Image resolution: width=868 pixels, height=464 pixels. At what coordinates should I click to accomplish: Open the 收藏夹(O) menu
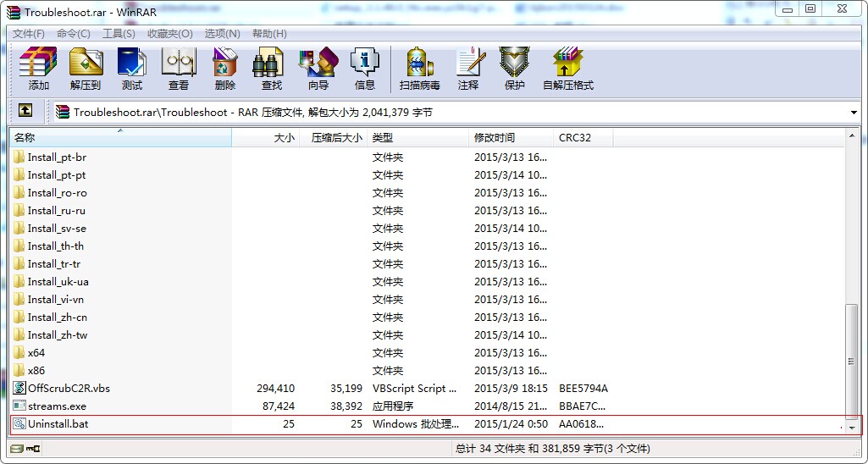(x=170, y=34)
